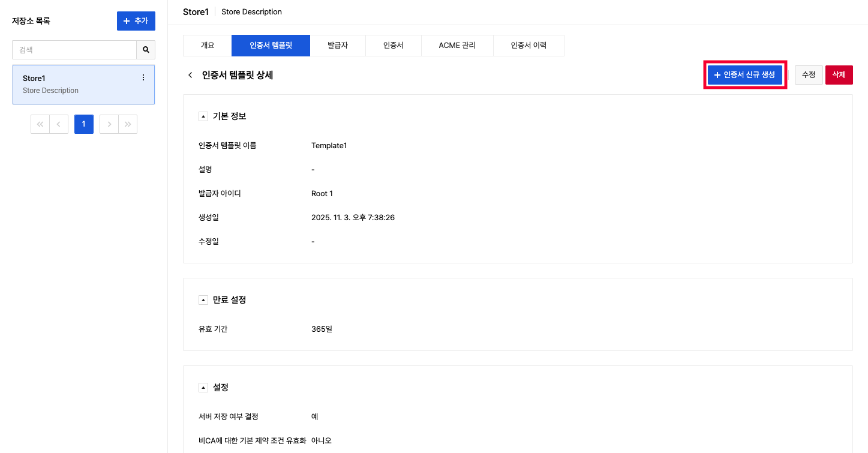Focus the 검색 search input field
Image resolution: width=868 pixels, height=453 pixels.
[74, 50]
